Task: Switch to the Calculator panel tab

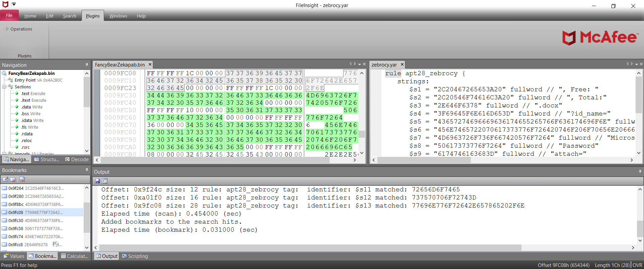Action: (75, 256)
